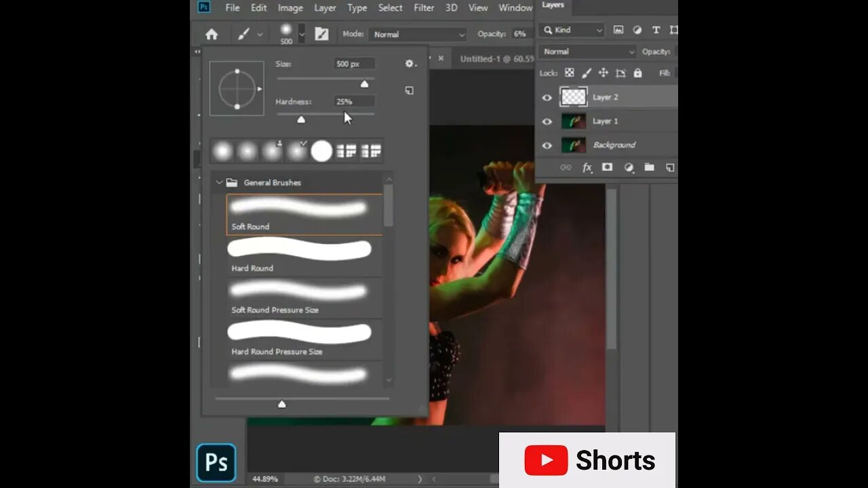Collapse the panel with double-arrow icon
This screenshot has height=488, width=868.
point(197,52)
